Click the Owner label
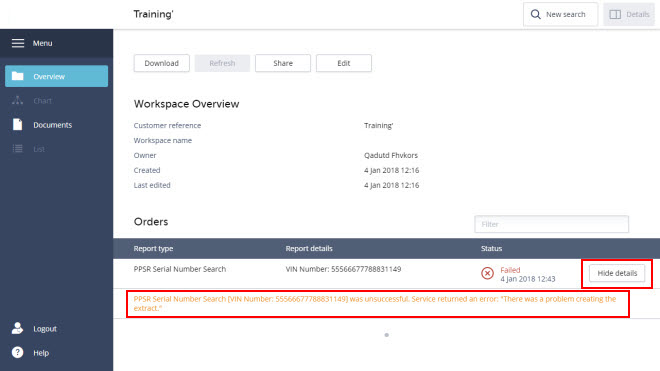Screen dimensions: 660x371 point(145,155)
